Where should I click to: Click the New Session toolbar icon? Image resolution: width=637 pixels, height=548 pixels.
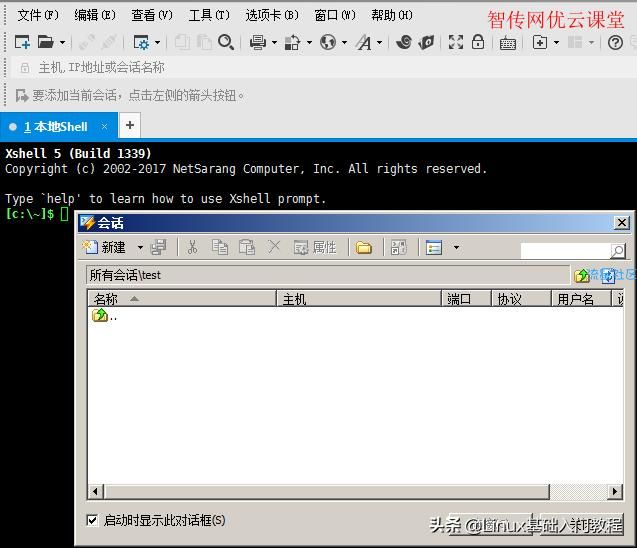pyautogui.click(x=22, y=42)
